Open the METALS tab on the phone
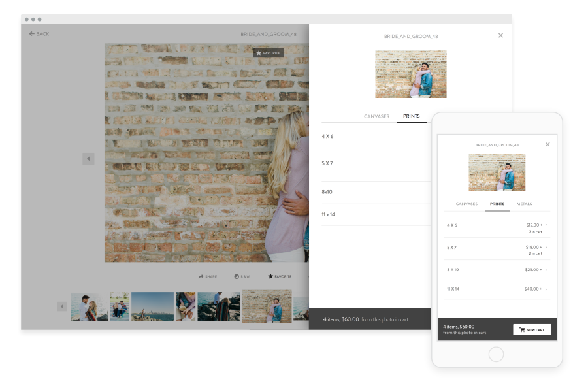 point(524,204)
